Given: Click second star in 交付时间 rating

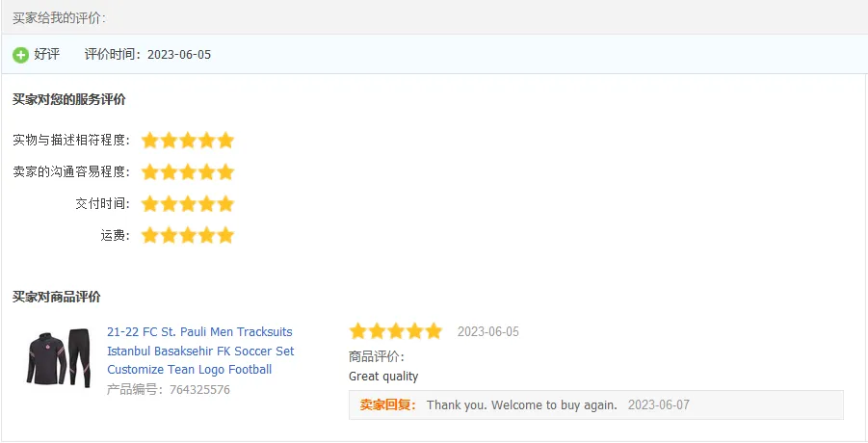Looking at the screenshot, I should pos(169,204).
